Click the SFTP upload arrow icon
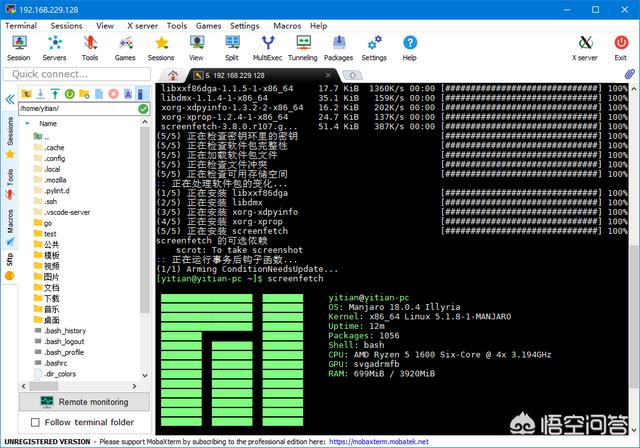This screenshot has height=448, width=640. 55,94
